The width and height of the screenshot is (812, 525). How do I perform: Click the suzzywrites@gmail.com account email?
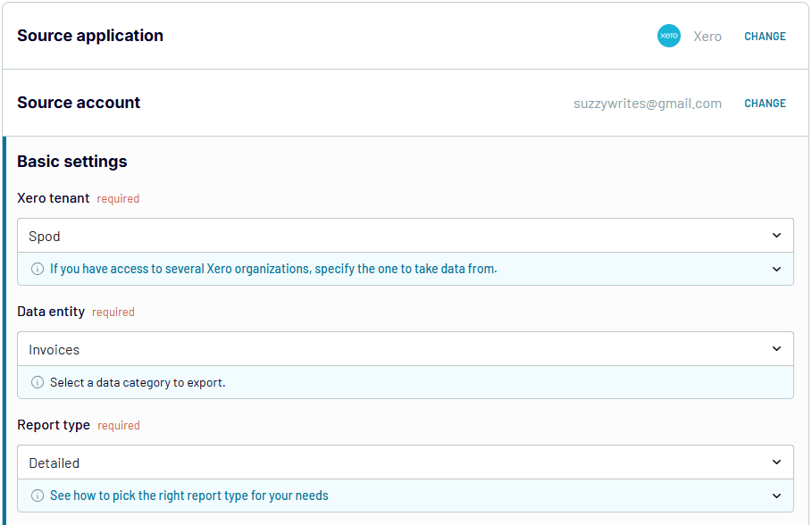coord(648,104)
